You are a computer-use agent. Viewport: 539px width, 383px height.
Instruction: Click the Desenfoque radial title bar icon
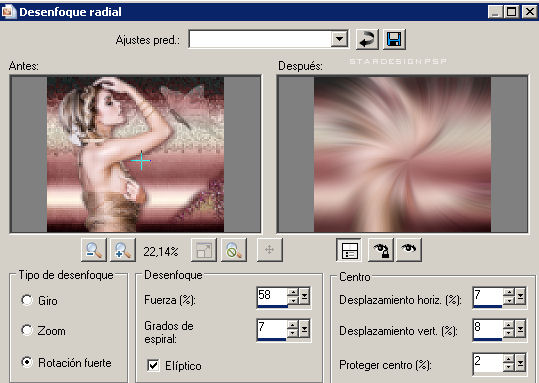tap(8, 12)
